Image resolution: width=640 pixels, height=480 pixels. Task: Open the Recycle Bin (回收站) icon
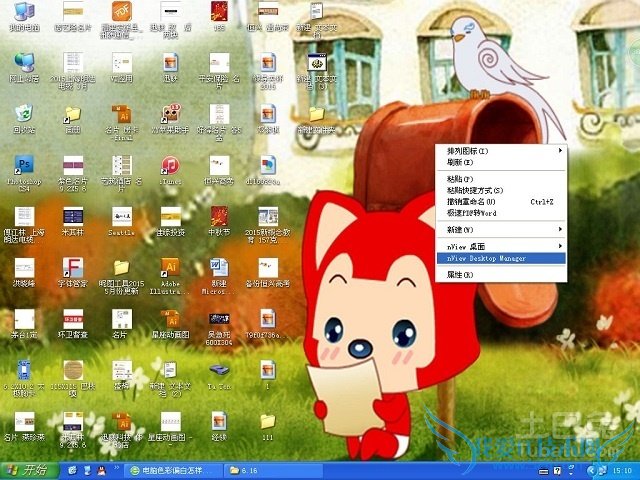pyautogui.click(x=24, y=114)
